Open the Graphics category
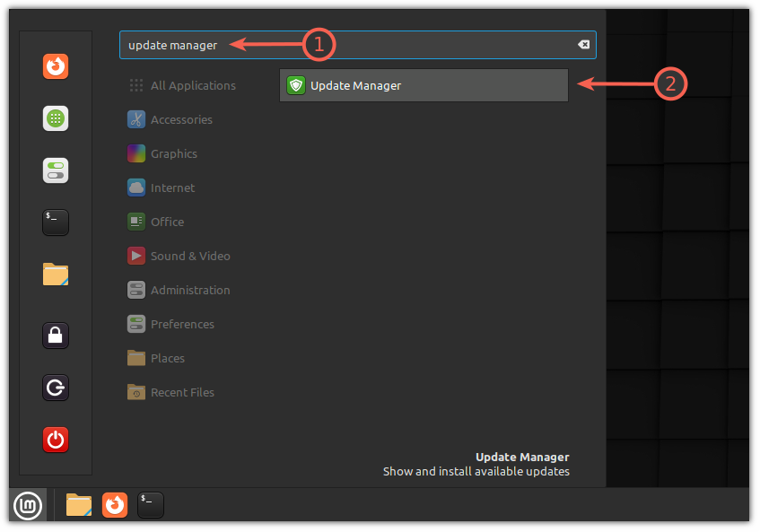The height and width of the screenshot is (532, 760). [x=163, y=153]
